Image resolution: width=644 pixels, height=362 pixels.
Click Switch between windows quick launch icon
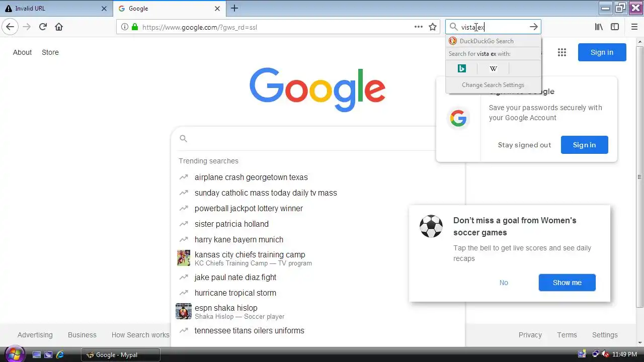coord(48,354)
